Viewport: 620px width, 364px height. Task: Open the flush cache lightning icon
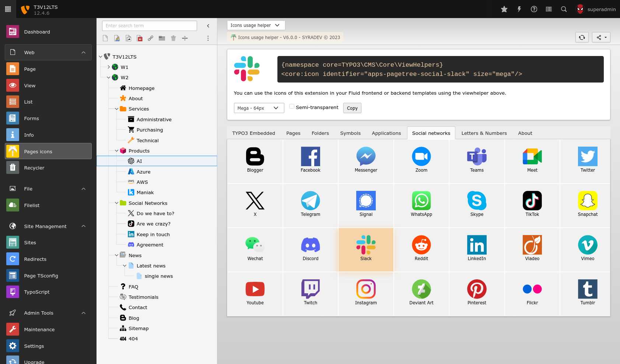[519, 9]
